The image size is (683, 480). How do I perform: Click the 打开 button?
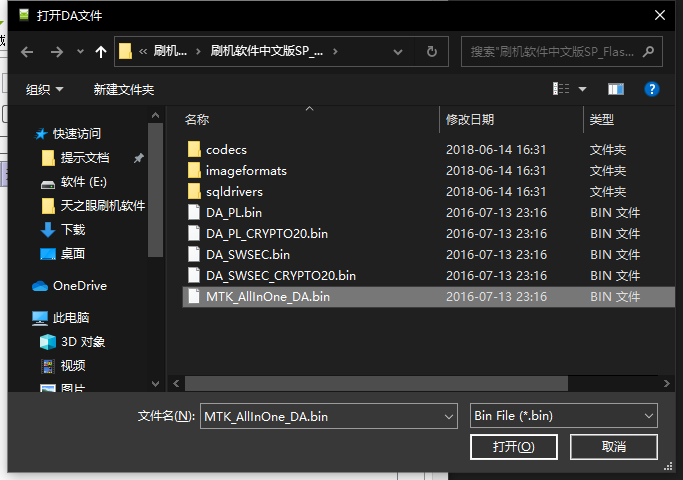(x=512, y=447)
